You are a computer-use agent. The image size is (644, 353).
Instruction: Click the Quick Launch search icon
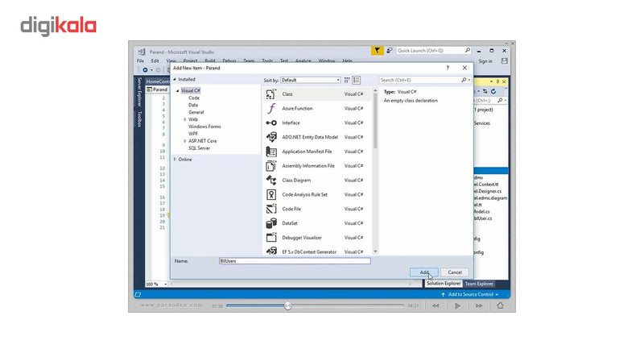click(x=468, y=50)
